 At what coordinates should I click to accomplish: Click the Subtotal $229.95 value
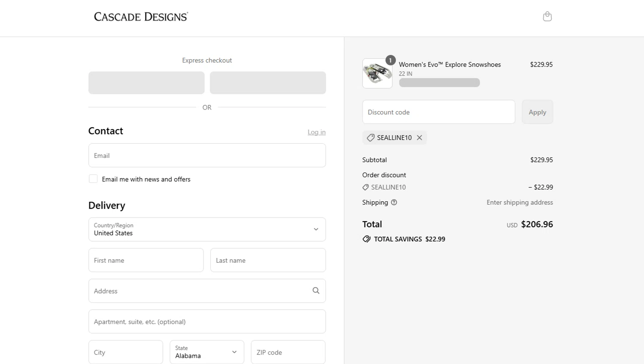[x=541, y=160]
